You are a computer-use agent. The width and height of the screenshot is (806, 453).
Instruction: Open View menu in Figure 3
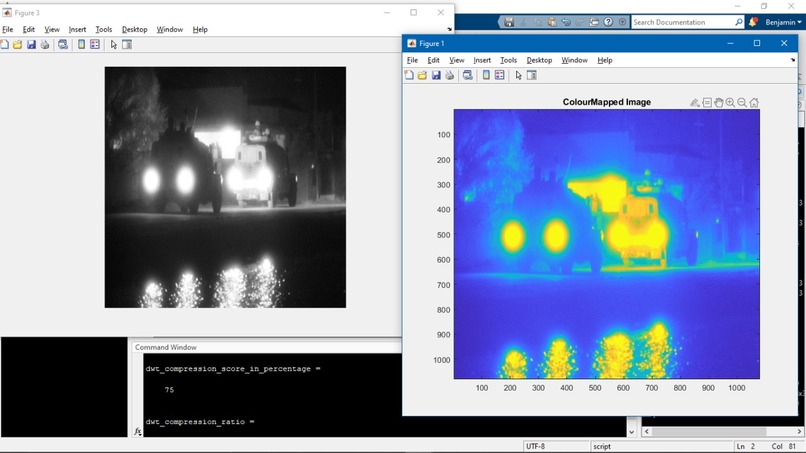(x=52, y=30)
